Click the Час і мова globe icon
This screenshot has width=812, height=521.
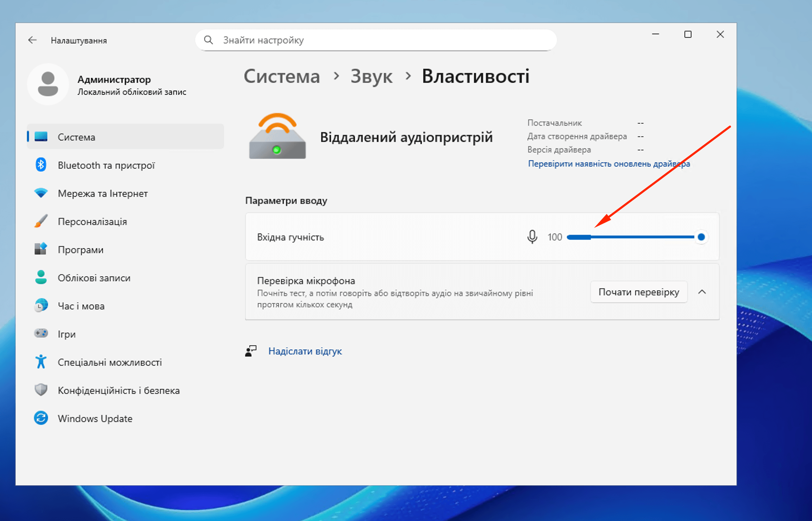(41, 306)
